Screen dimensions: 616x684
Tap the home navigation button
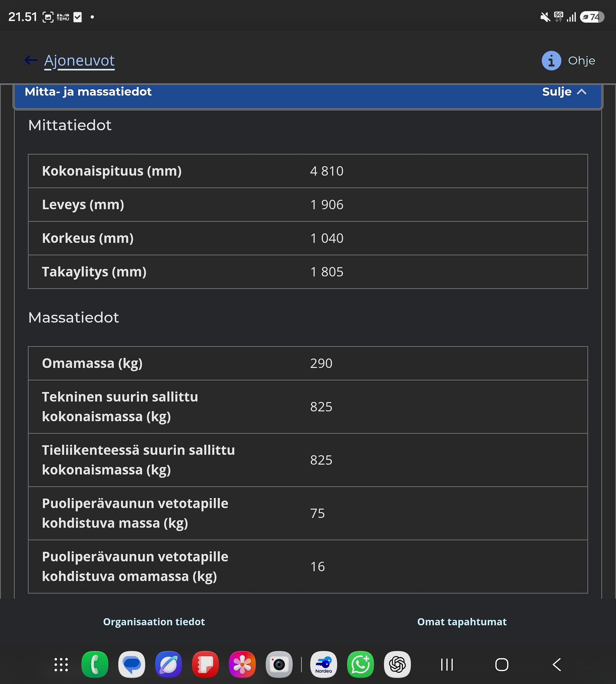pyautogui.click(x=502, y=665)
